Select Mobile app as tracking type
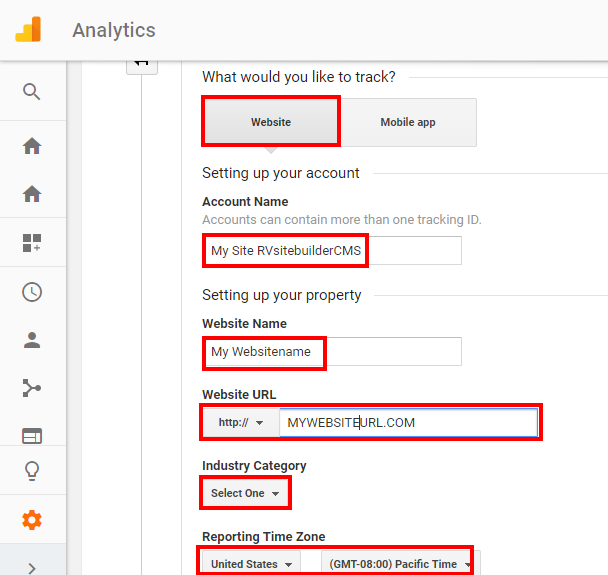608x575 pixels. click(x=408, y=122)
